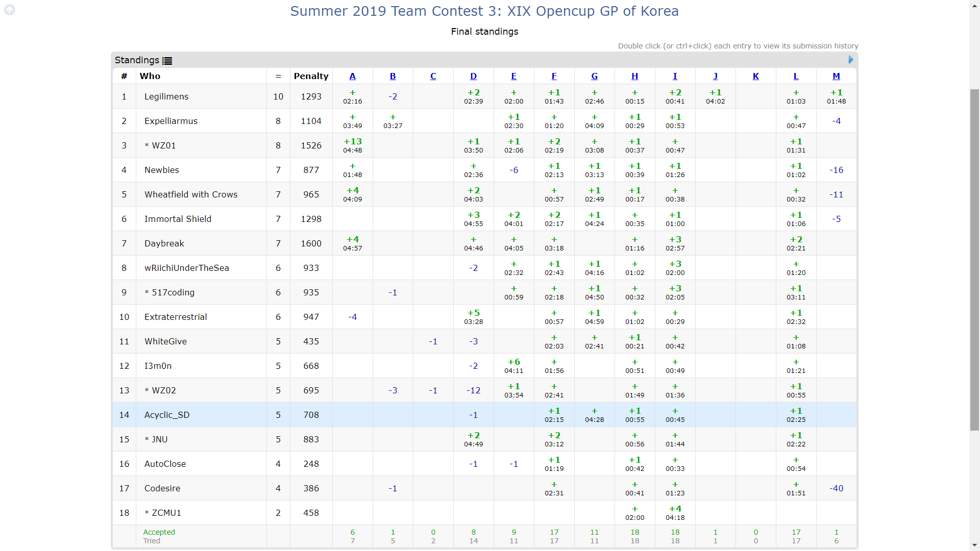
Task: Select the Acyclic_SD team name
Action: pyautogui.click(x=167, y=415)
